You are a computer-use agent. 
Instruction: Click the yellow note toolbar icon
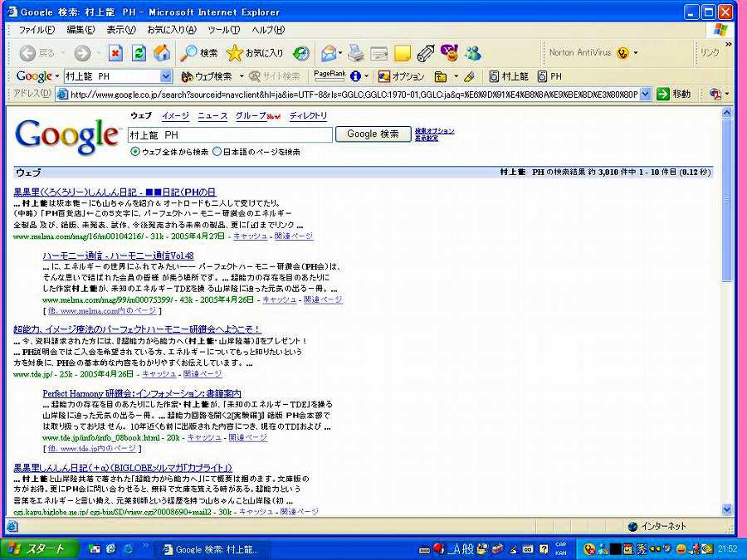pyautogui.click(x=402, y=53)
